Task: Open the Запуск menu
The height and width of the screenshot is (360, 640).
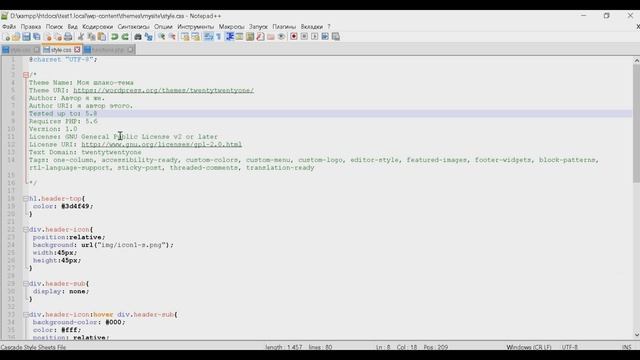Action: [x=258, y=27]
